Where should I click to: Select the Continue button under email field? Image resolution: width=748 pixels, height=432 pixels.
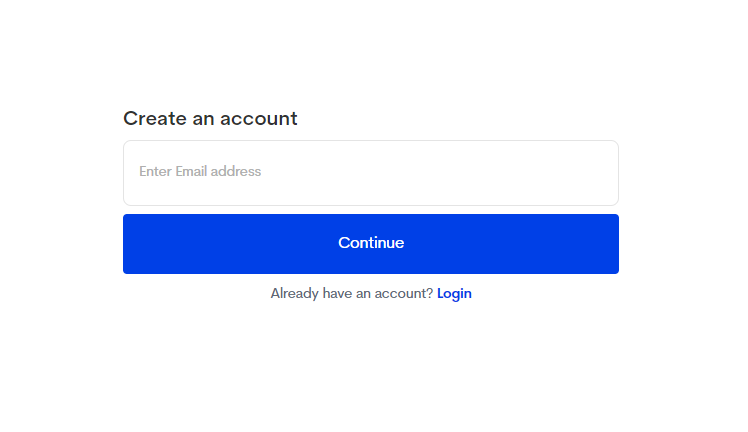(x=371, y=244)
